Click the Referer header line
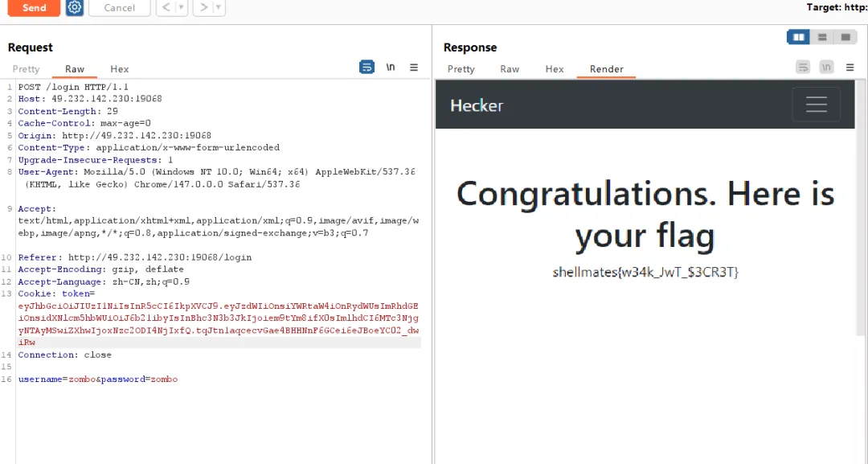Viewport: 868px width, 464px height. point(134,257)
